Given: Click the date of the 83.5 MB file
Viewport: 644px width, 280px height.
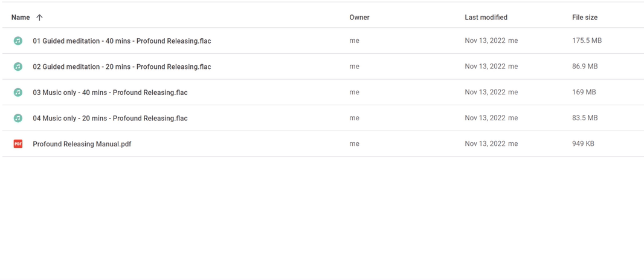Looking at the screenshot, I should click(x=485, y=118).
